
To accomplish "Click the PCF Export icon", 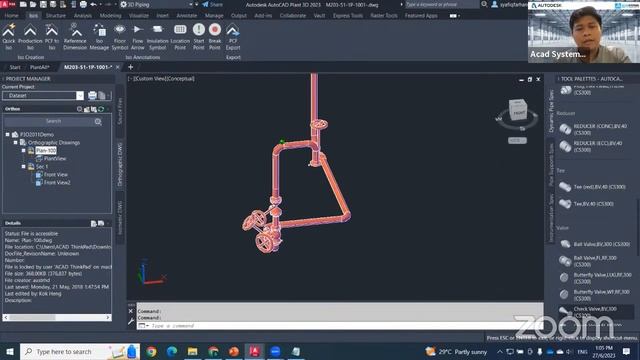I will pos(233,36).
